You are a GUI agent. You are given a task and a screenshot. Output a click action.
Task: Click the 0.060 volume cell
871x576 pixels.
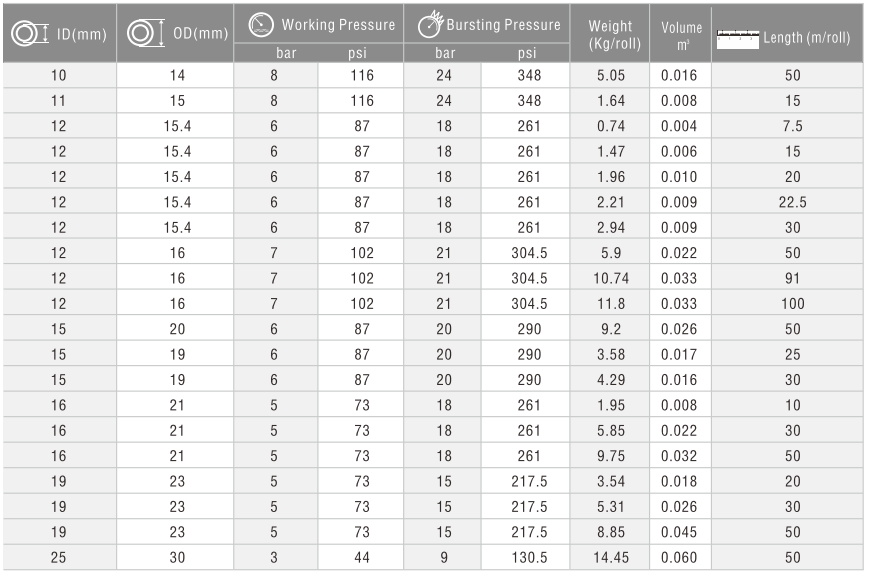[x=680, y=557]
